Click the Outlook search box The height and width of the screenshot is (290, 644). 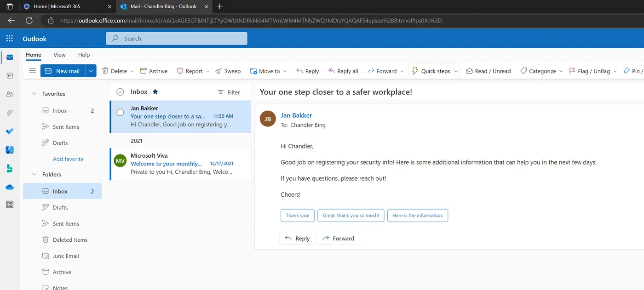pyautogui.click(x=177, y=39)
